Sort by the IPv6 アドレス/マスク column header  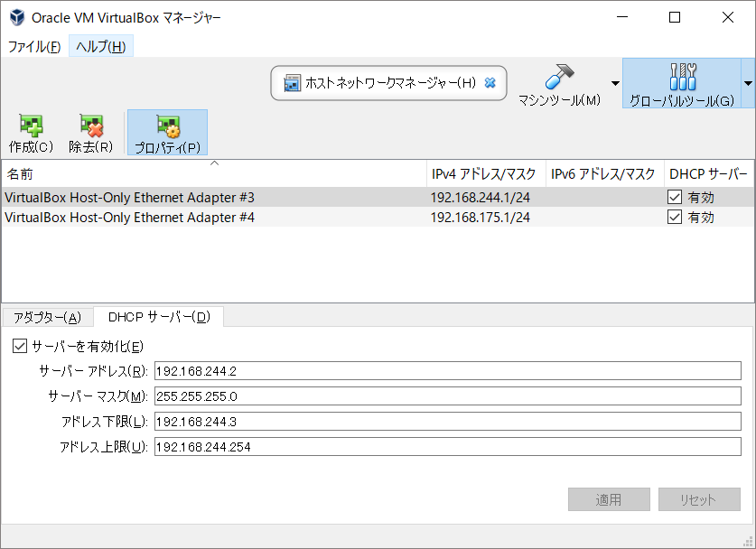pyautogui.click(x=604, y=174)
